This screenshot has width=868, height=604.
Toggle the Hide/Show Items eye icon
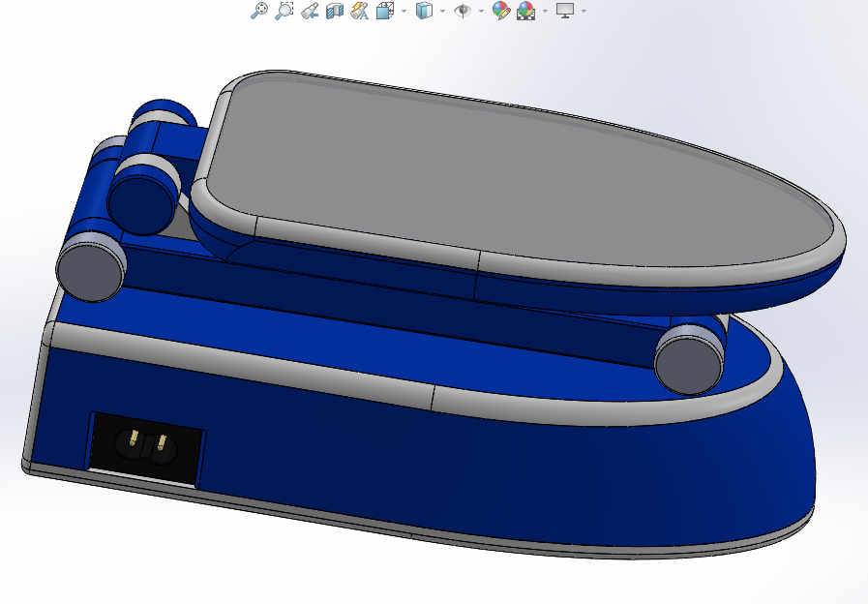pyautogui.click(x=463, y=11)
